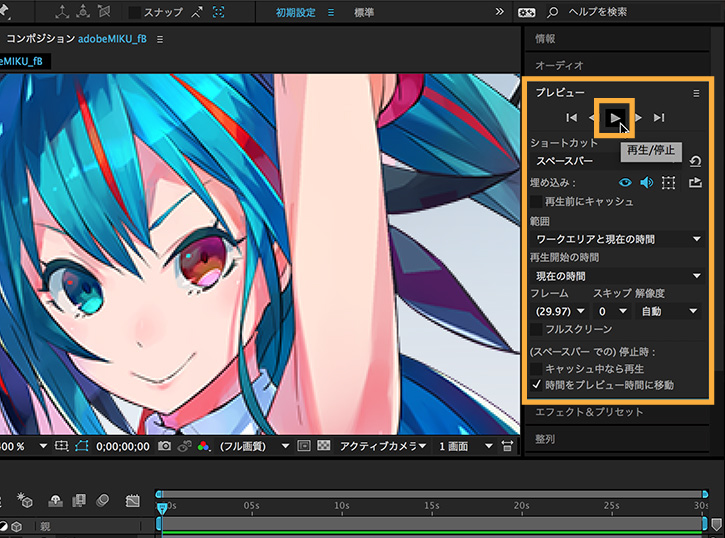Screen dimensions: 725x538
Task: Open the アクティブカメラ view dropdown
Action: pos(383,446)
